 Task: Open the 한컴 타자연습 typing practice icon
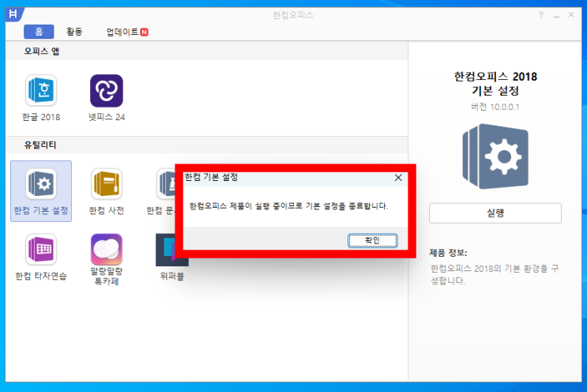click(x=41, y=249)
